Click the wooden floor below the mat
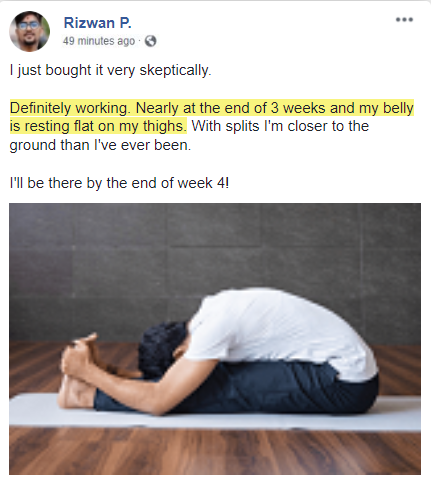Viewport: 431px width, 480px height. [x=215, y=452]
